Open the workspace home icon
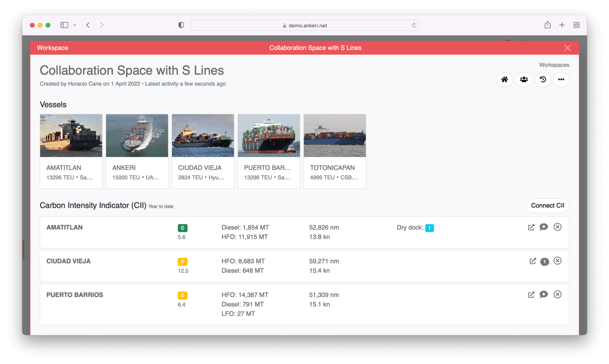609x364 pixels. [x=505, y=80]
